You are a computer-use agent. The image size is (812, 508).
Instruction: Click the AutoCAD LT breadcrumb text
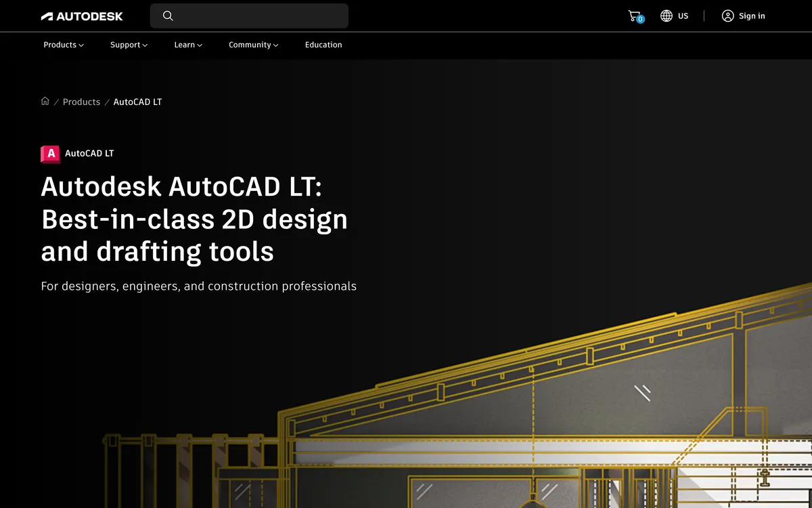click(137, 102)
